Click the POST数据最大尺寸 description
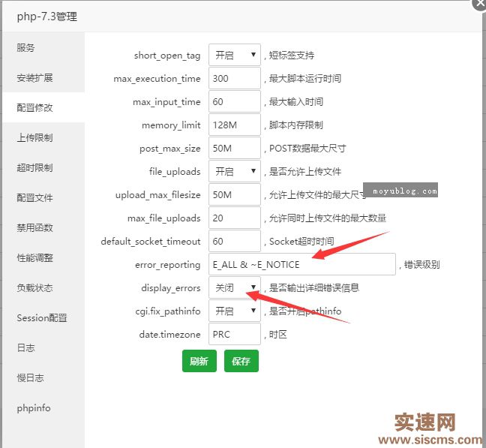Screen dimensions: 486x448 [307, 148]
